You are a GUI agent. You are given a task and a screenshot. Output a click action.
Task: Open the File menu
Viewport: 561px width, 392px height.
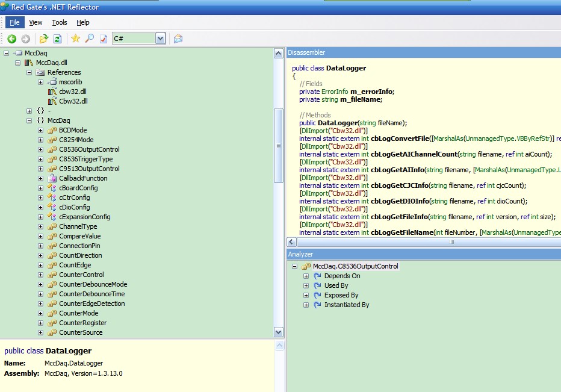pos(14,22)
